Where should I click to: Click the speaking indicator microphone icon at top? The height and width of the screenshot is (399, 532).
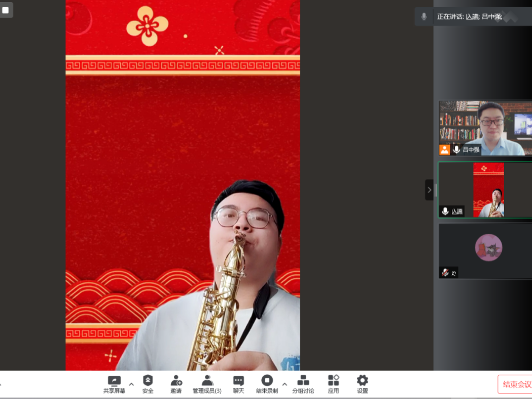point(424,16)
